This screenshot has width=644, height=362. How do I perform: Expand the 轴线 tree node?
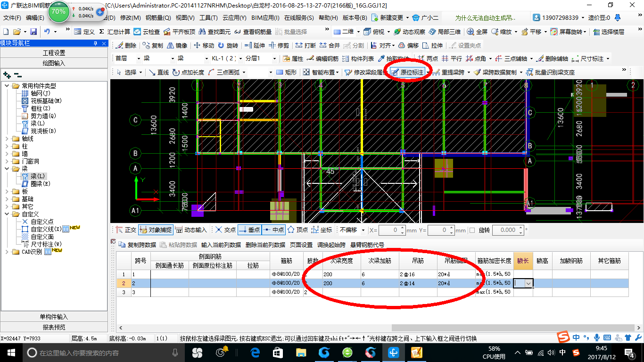pyautogui.click(x=7, y=139)
